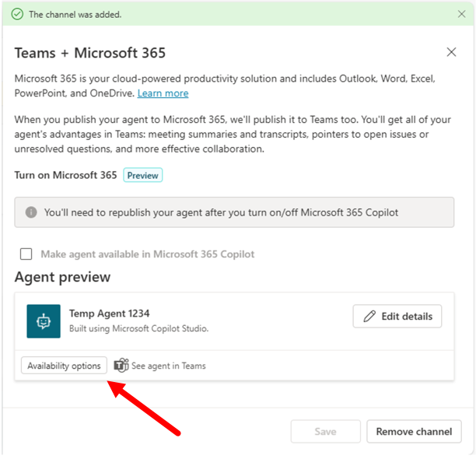Viewport: 476px width, 459px height.
Task: Click 'Turn on Microsoft 365' label
Action: click(65, 175)
